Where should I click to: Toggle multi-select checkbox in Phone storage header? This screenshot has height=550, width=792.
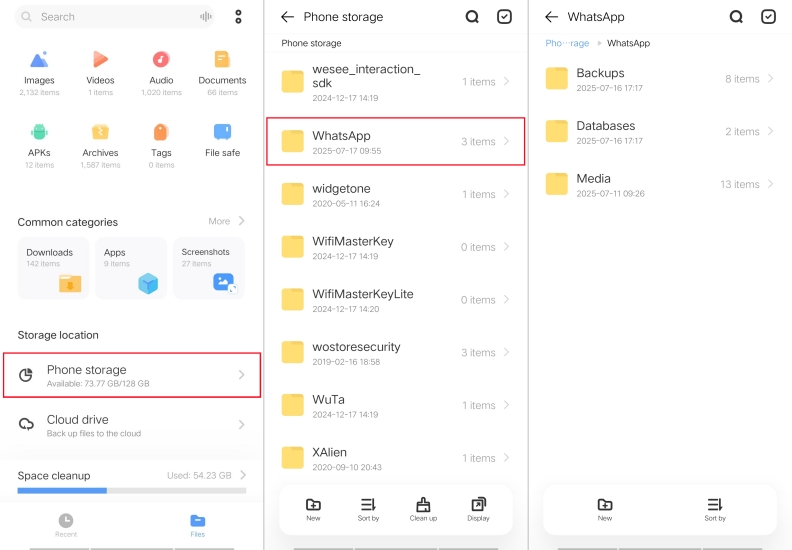pyautogui.click(x=504, y=17)
